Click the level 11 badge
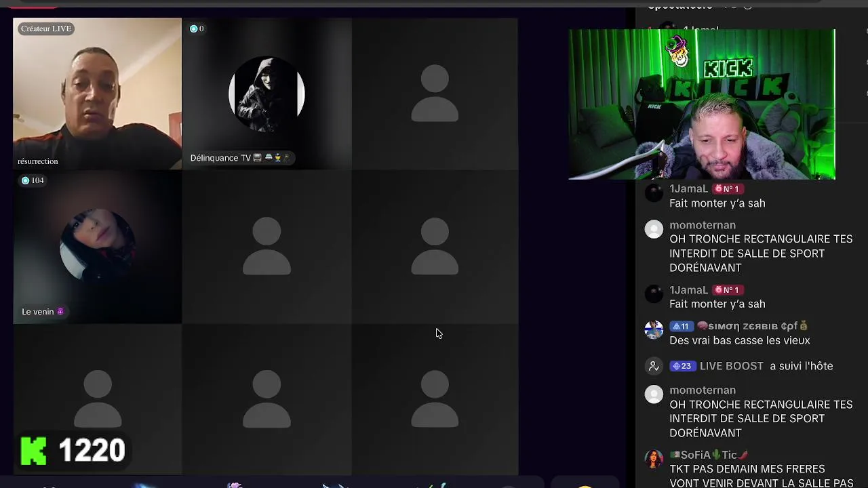The height and width of the screenshot is (488, 868). (682, 327)
